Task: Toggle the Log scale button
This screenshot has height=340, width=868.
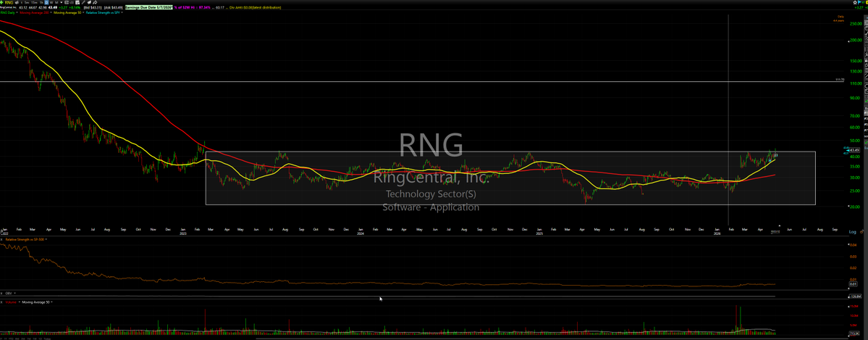Action: (853, 231)
